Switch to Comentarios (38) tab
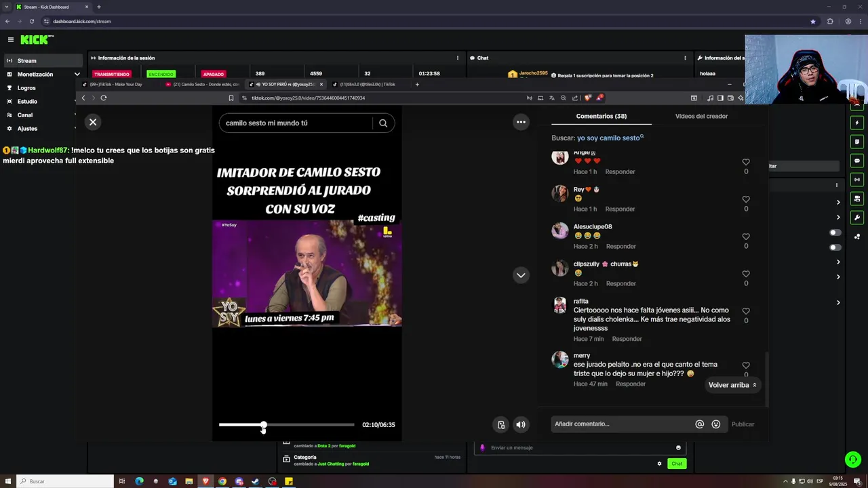The height and width of the screenshot is (488, 868). (601, 116)
